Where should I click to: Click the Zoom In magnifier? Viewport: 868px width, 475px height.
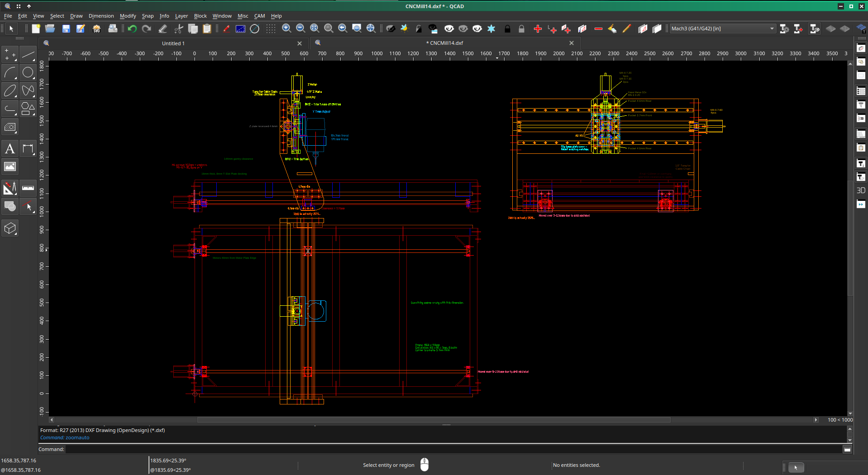286,28
